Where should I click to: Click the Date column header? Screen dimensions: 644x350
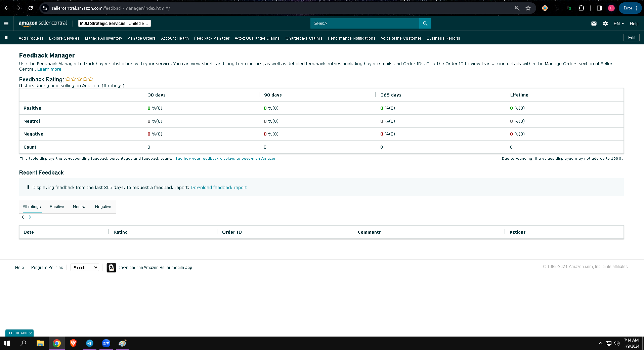point(29,232)
